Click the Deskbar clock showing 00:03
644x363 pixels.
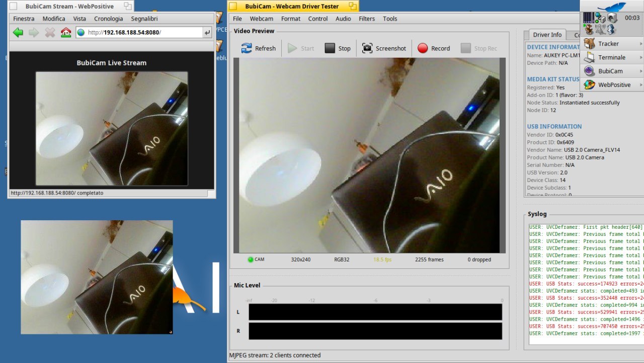tap(632, 18)
